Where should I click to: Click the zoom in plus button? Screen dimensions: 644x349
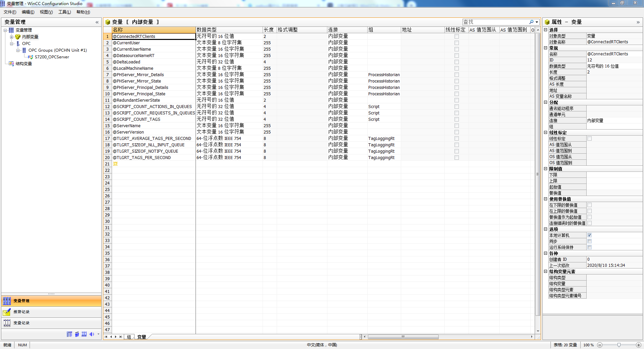pyautogui.click(x=638, y=345)
